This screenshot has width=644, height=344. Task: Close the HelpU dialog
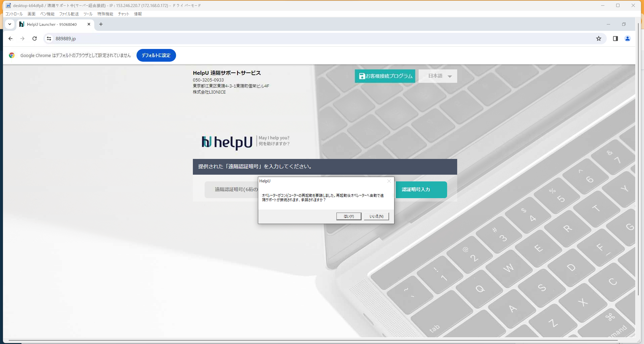(x=389, y=181)
